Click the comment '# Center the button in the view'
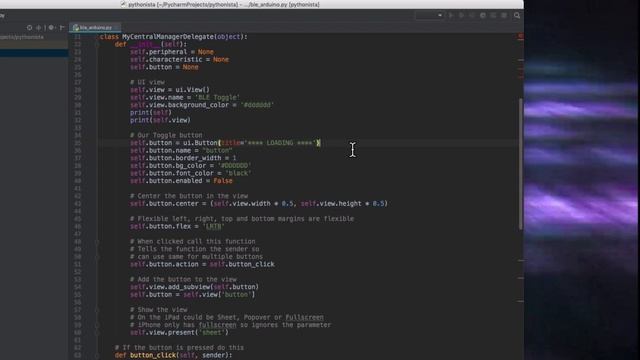 [x=189, y=196]
